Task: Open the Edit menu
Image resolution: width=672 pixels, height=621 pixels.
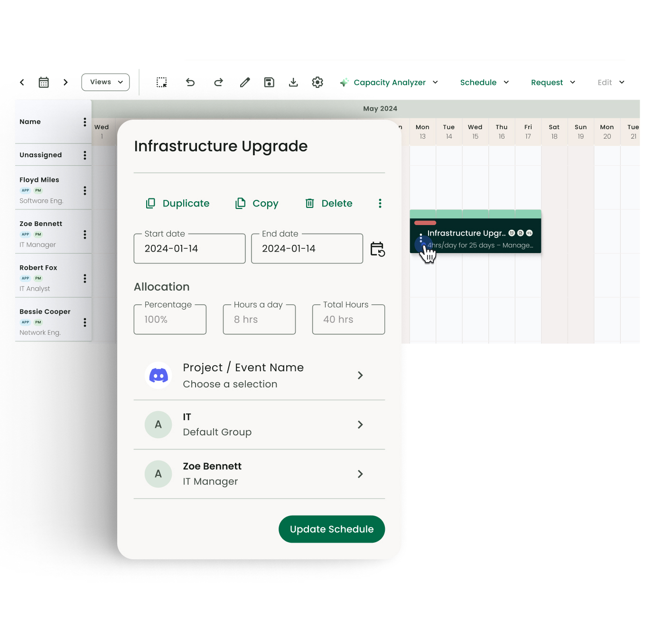Action: (611, 82)
